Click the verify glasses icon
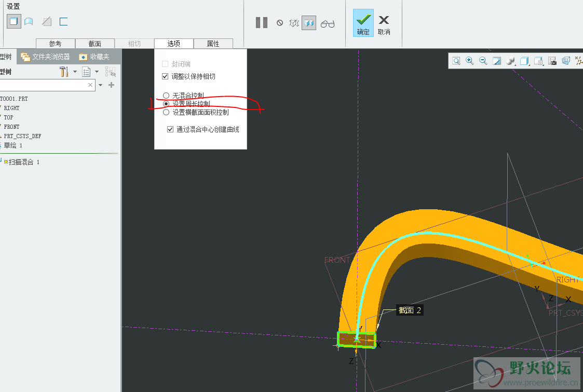This screenshot has width=583, height=392. [x=328, y=24]
